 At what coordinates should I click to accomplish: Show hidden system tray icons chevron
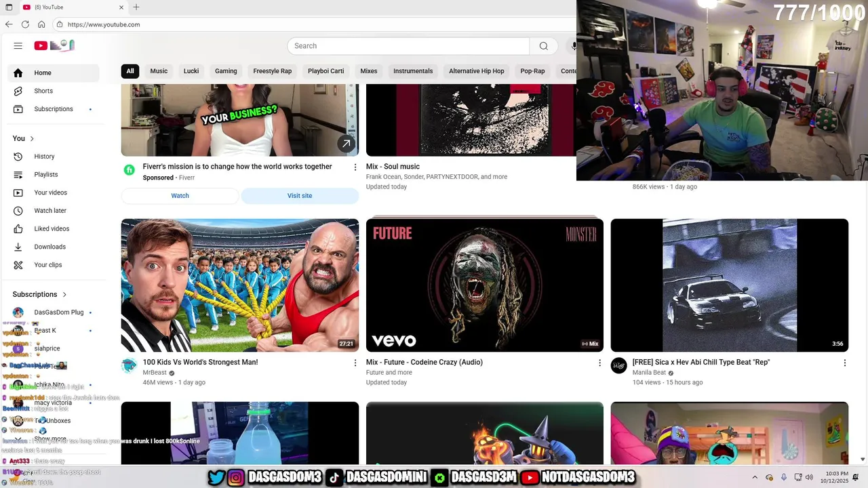point(755,477)
